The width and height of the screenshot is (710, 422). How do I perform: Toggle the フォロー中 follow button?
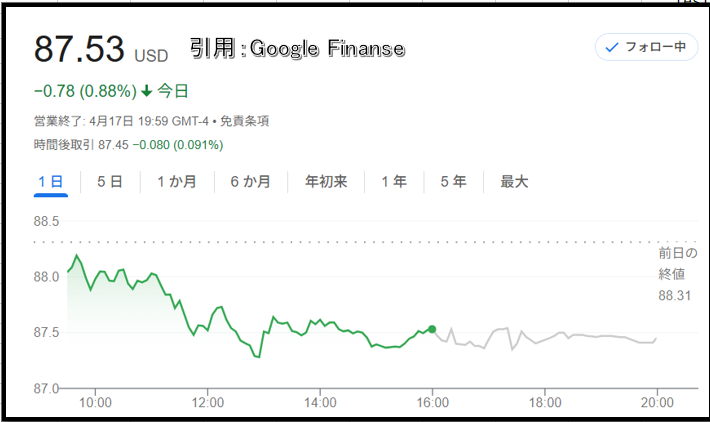646,47
